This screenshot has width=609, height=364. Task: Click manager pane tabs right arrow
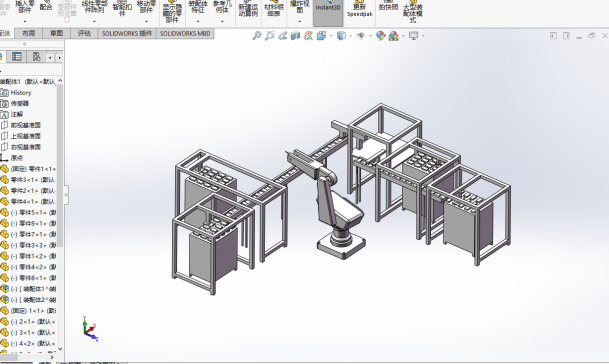click(x=59, y=57)
